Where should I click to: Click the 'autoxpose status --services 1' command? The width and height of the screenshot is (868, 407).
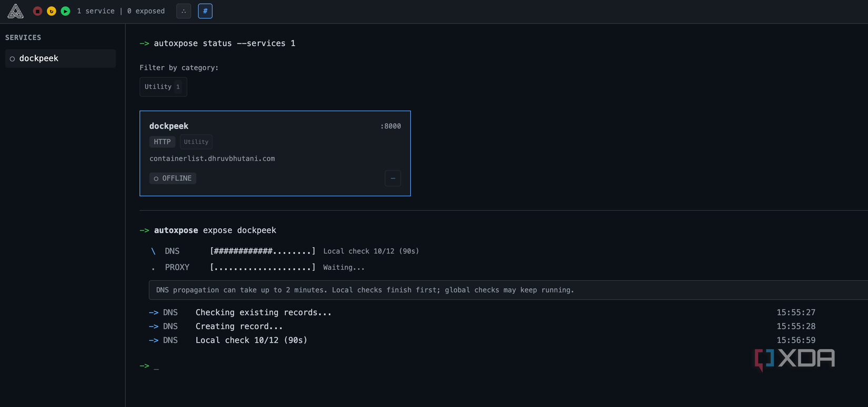pos(225,43)
